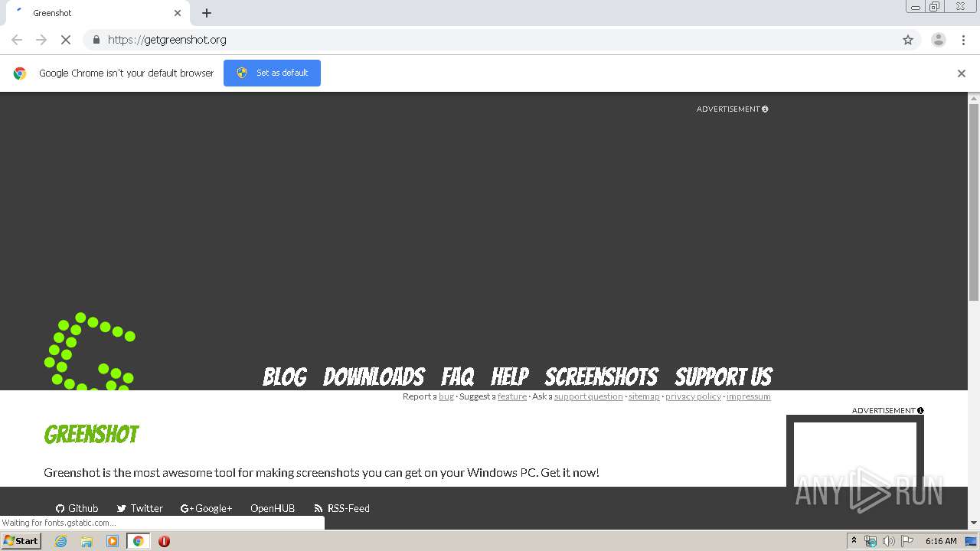Screen dimensions: 980x551
Task: Open the Google+ link
Action: tap(206, 508)
